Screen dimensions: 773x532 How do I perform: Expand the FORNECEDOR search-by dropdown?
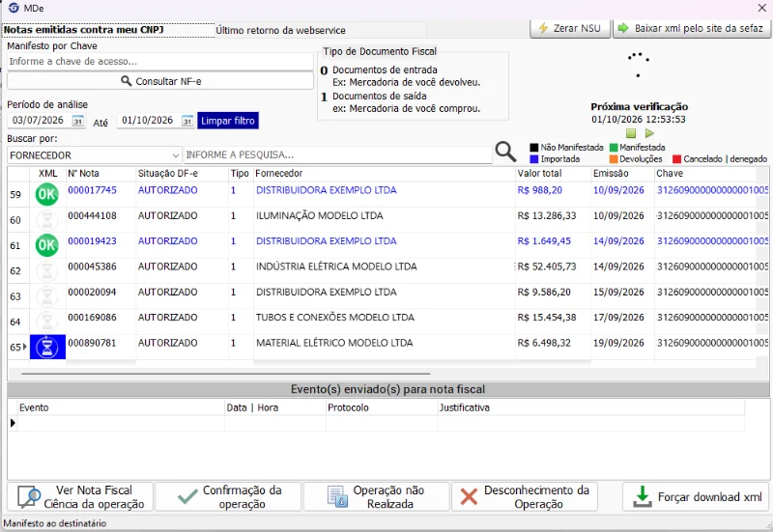point(175,155)
